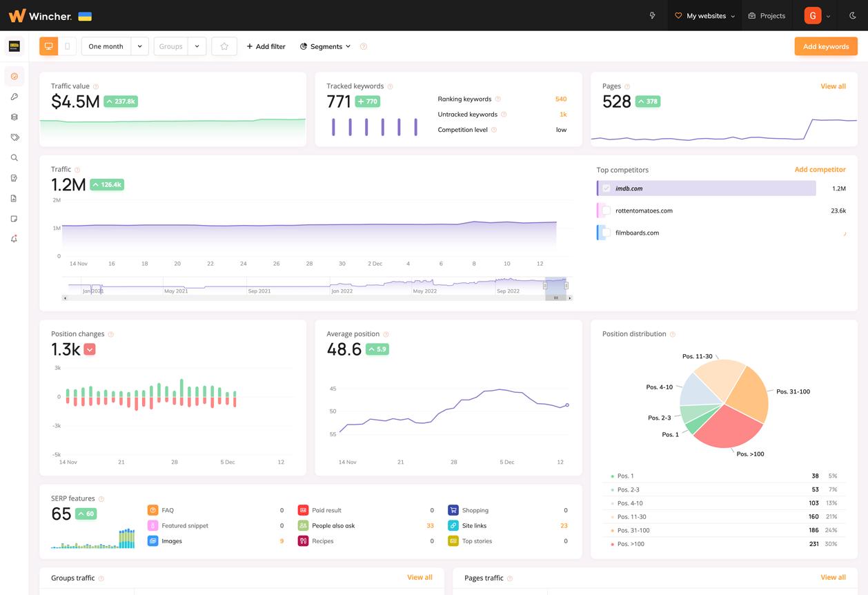
Task: Click the lightning bolt icon in top bar
Action: click(652, 15)
